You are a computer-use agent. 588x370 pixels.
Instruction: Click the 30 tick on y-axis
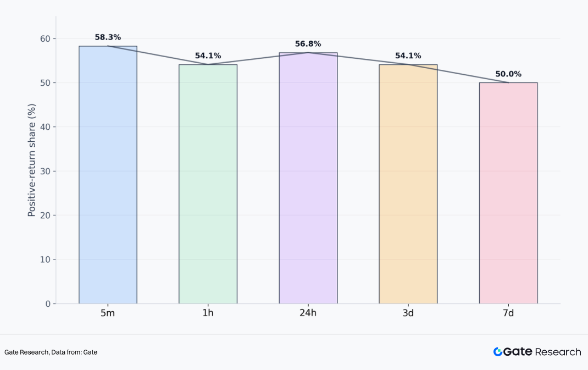coord(45,171)
